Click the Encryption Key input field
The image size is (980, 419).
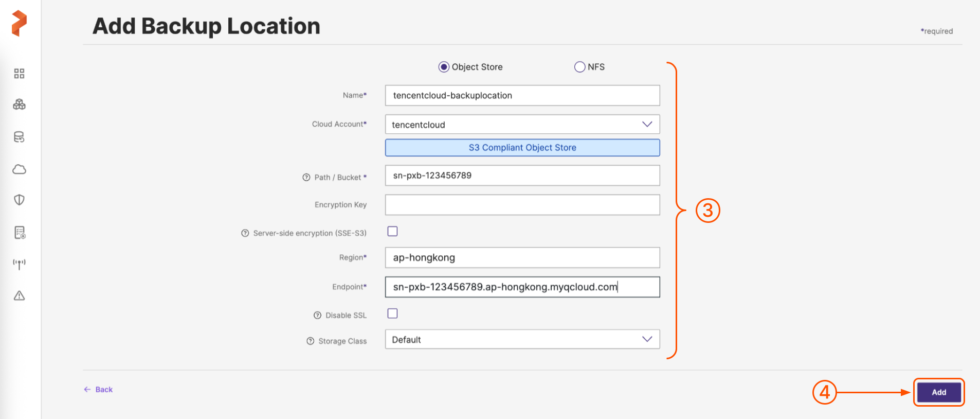522,205
